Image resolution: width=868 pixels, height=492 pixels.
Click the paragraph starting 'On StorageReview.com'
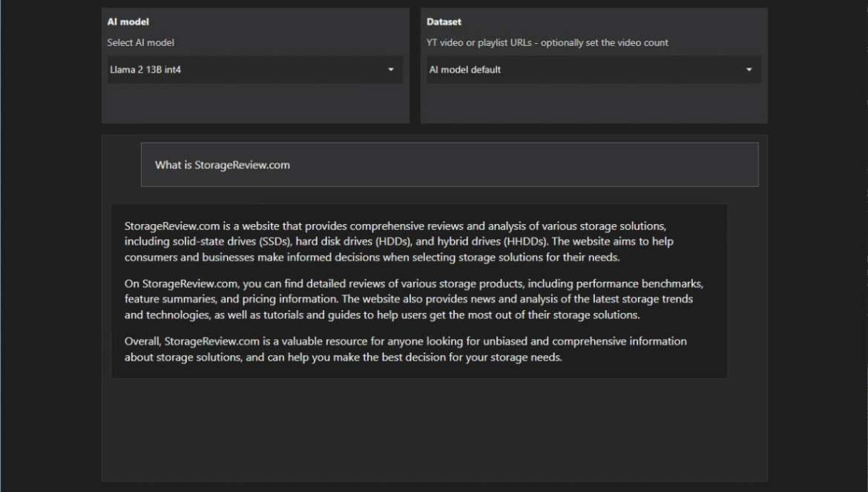tap(413, 299)
